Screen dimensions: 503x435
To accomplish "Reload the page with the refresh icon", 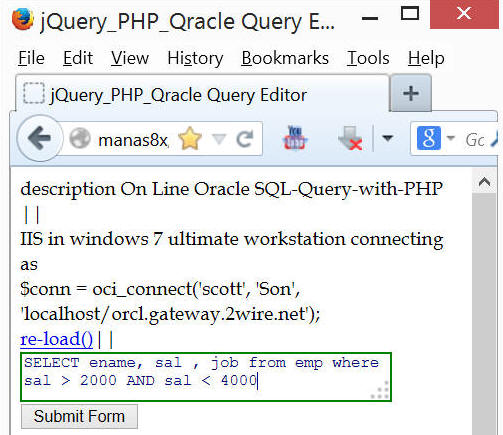I will click(x=245, y=139).
